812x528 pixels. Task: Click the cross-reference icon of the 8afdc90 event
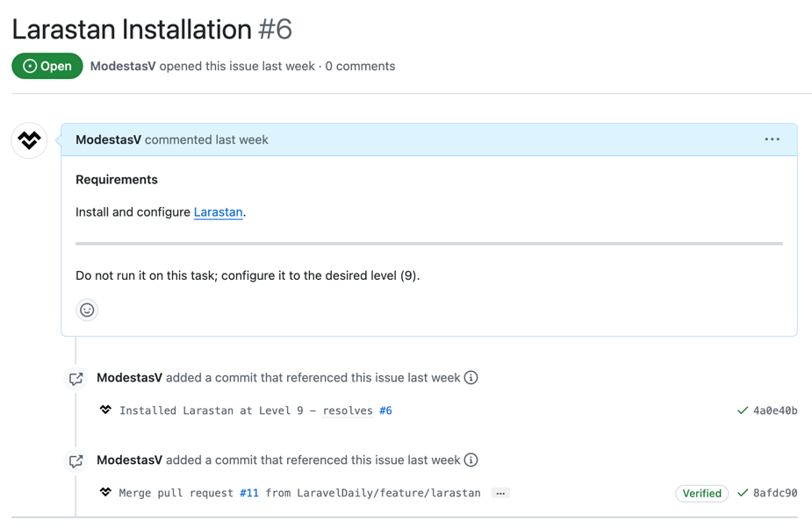point(76,460)
